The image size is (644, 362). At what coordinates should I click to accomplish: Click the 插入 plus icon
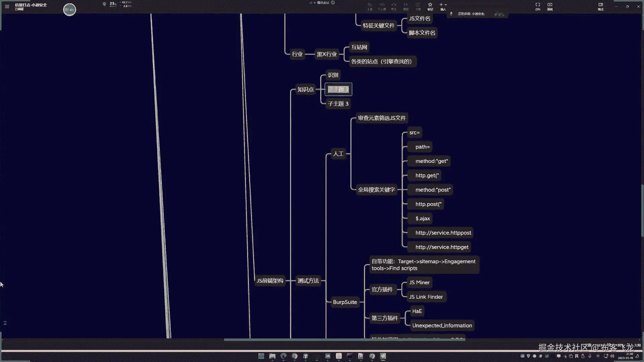(441, 5)
